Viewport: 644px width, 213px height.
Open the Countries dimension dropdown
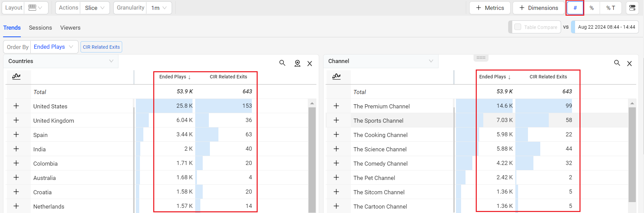(x=61, y=61)
